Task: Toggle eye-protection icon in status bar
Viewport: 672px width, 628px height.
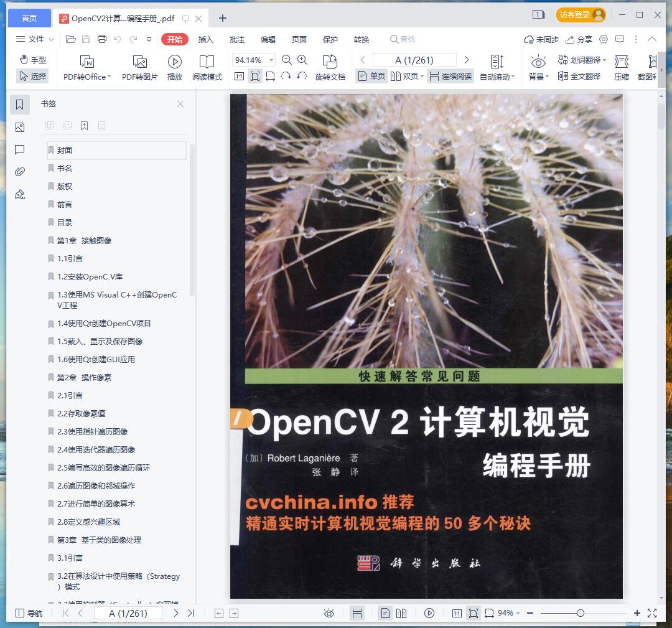Action: point(329,614)
